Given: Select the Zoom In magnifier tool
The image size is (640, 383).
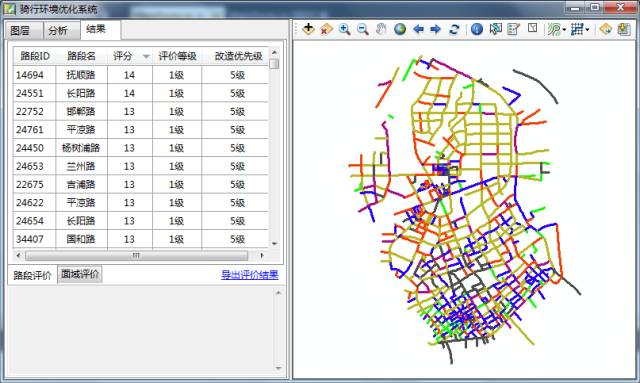Looking at the screenshot, I should point(344,29).
